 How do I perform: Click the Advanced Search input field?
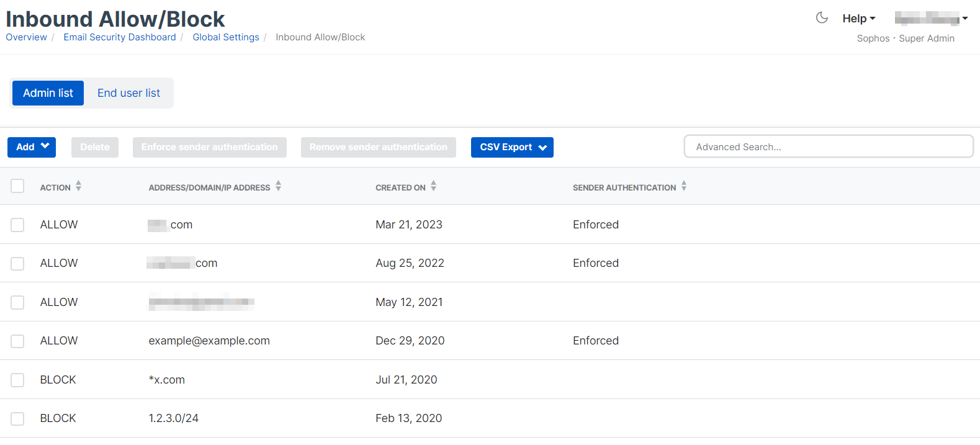828,147
